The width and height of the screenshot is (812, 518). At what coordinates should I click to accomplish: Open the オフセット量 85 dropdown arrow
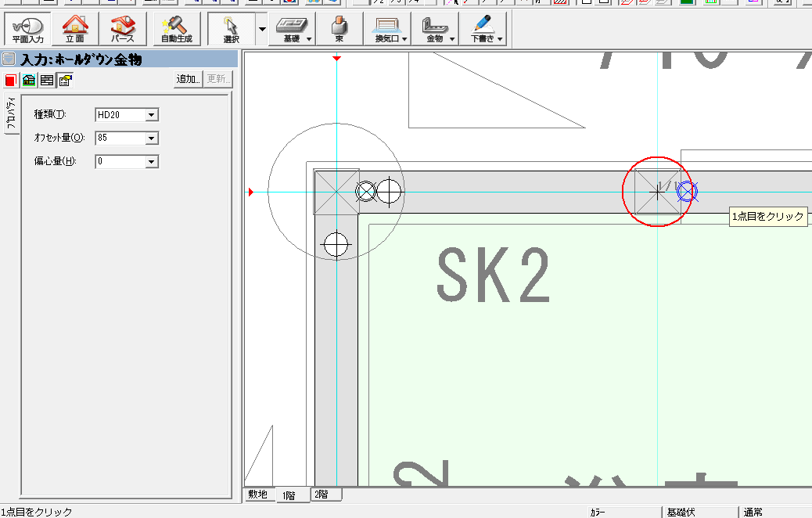pyautogui.click(x=151, y=138)
